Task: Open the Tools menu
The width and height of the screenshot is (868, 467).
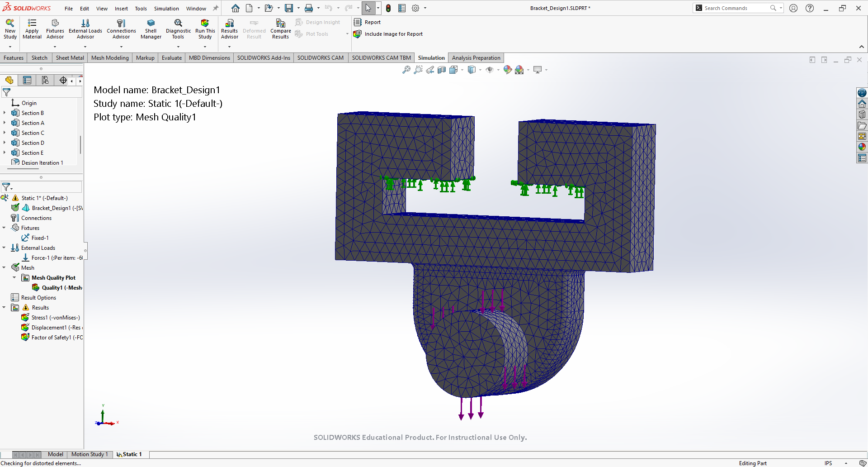Action: [141, 9]
